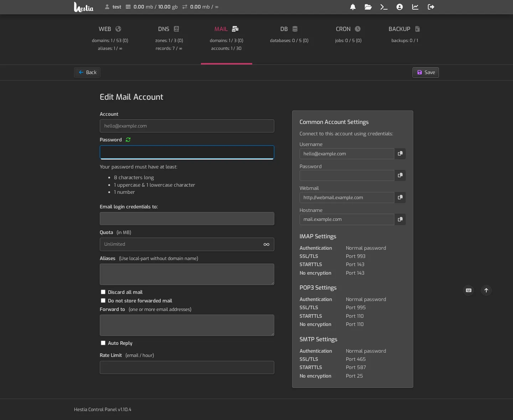Check Do not store forwarded mail

pyautogui.click(x=103, y=301)
